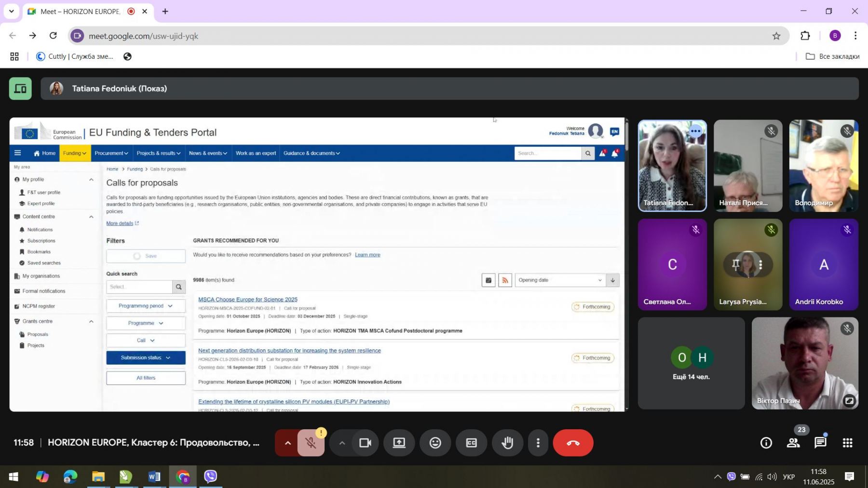Open Chrome extensions puzzle icon
Viewport: 868px width, 488px height.
point(805,36)
